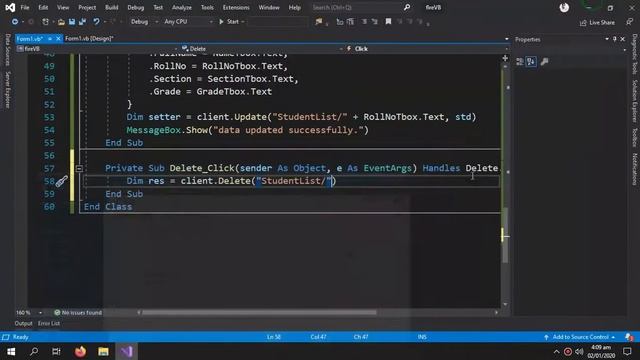
Task: Click the No issues found indicator
Action: pyautogui.click(x=78, y=313)
